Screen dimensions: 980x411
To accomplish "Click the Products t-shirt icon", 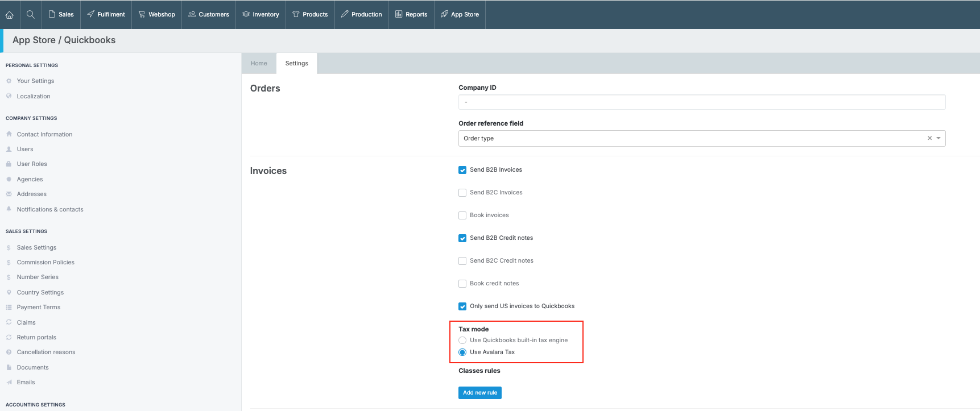I will (296, 14).
